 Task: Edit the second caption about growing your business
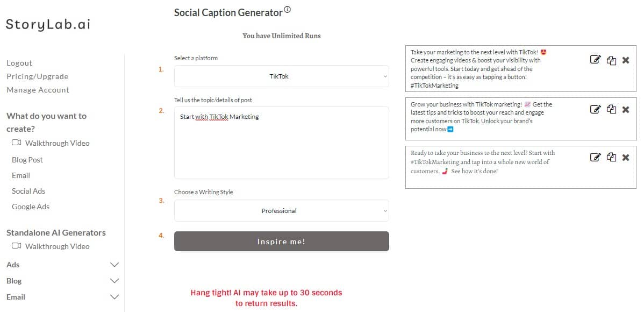pyautogui.click(x=595, y=109)
